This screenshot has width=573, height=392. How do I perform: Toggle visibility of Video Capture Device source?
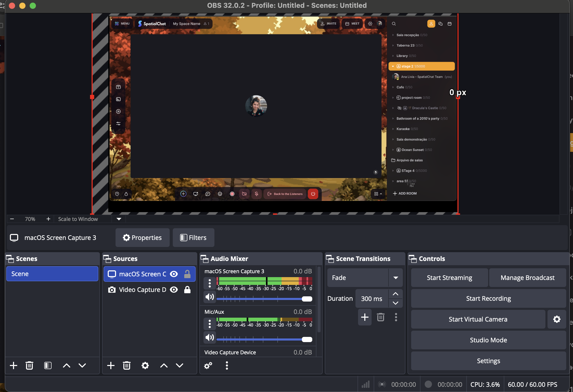coord(174,290)
